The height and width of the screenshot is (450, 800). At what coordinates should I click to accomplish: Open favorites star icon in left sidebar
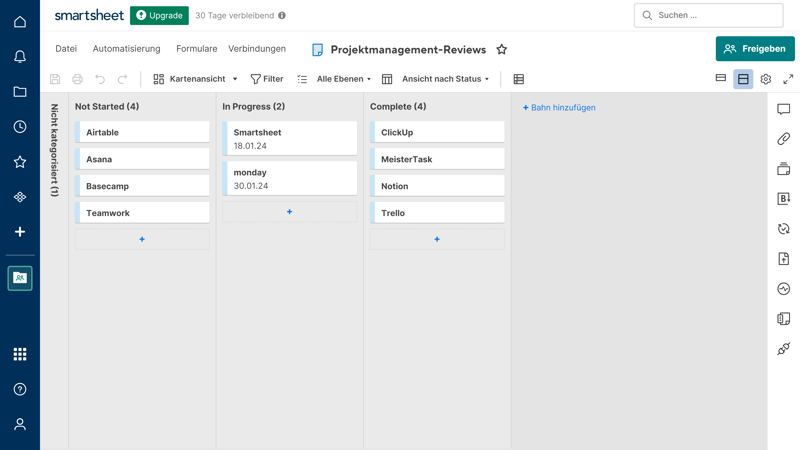(x=20, y=162)
